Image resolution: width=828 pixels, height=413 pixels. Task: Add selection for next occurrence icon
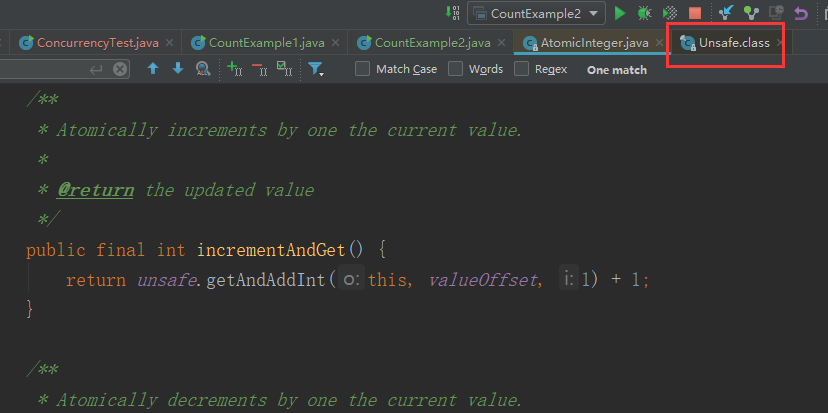pyautogui.click(x=234, y=69)
